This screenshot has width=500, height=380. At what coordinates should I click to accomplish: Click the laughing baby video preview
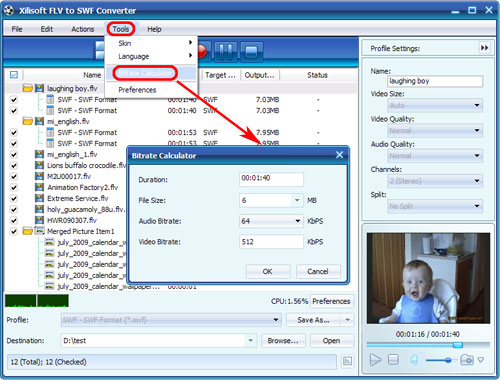pyautogui.click(x=428, y=278)
